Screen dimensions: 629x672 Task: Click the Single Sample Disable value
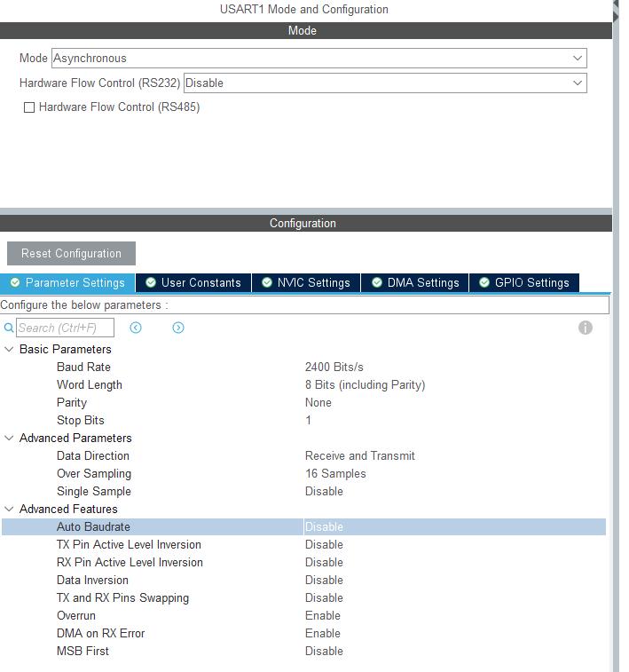tap(324, 492)
